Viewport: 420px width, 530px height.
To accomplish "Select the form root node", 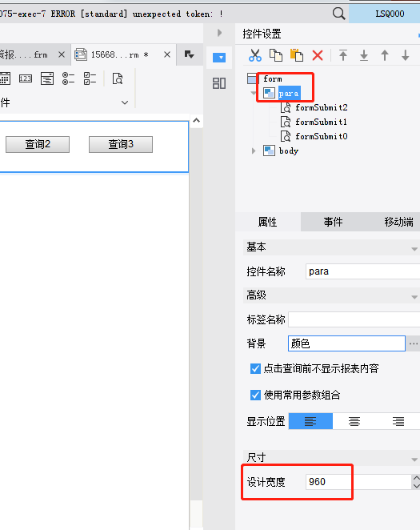I will click(x=273, y=78).
